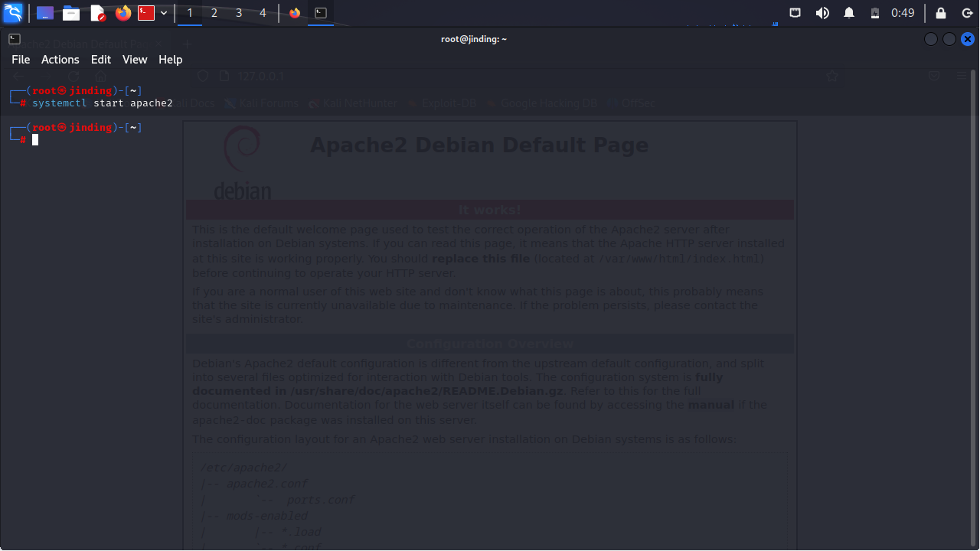Viewport: 980px width, 551px height.
Task: Reload the page in background Firefox
Action: point(73,77)
